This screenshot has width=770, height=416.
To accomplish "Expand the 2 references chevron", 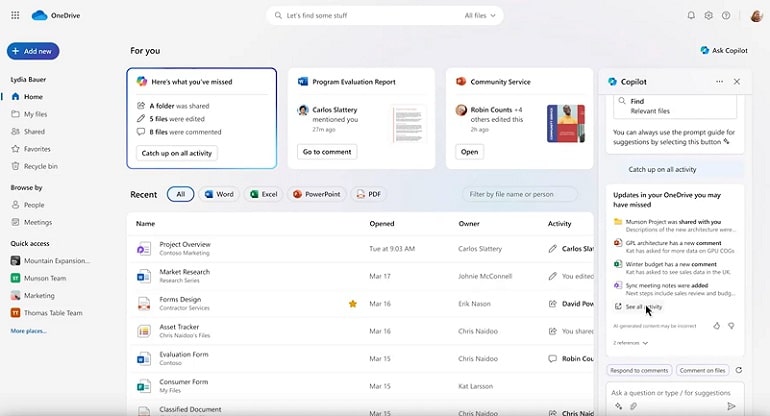I will tap(645, 343).
